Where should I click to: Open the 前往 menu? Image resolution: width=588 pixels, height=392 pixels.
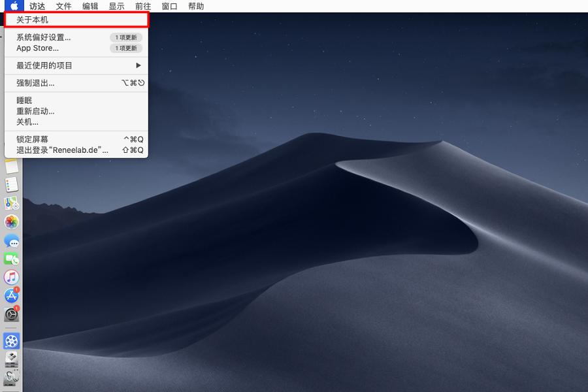pos(143,6)
